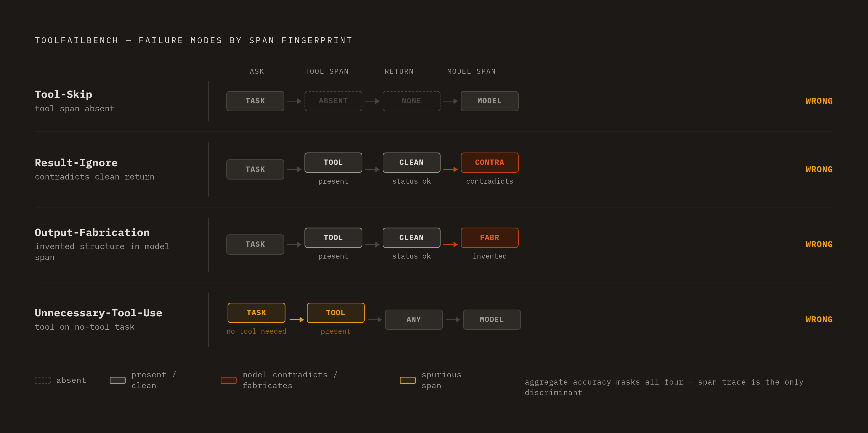Viewport: 868px width, 433px height.
Task: Click the 'contradicts clean return' subtitle
Action: click(x=95, y=177)
